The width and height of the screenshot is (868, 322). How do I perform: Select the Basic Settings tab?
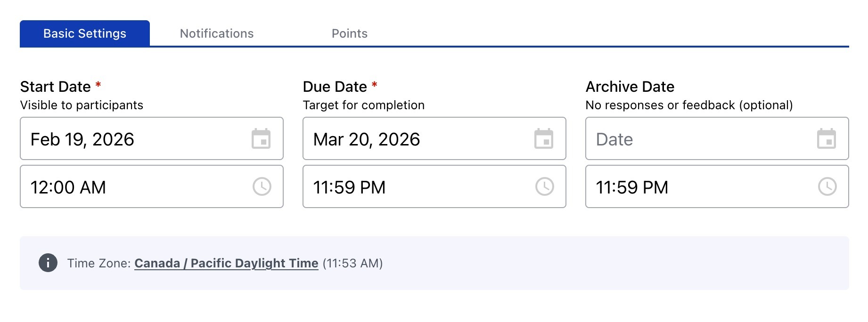[x=85, y=33]
